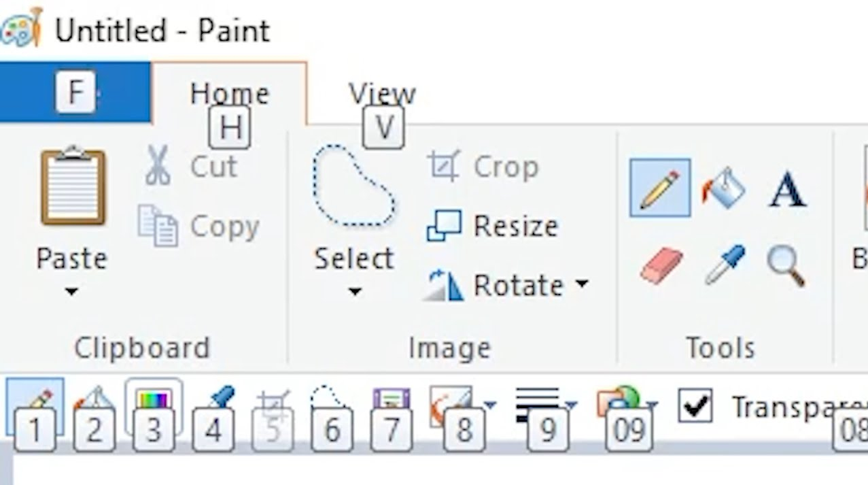Activate the Eraser tool

click(661, 265)
